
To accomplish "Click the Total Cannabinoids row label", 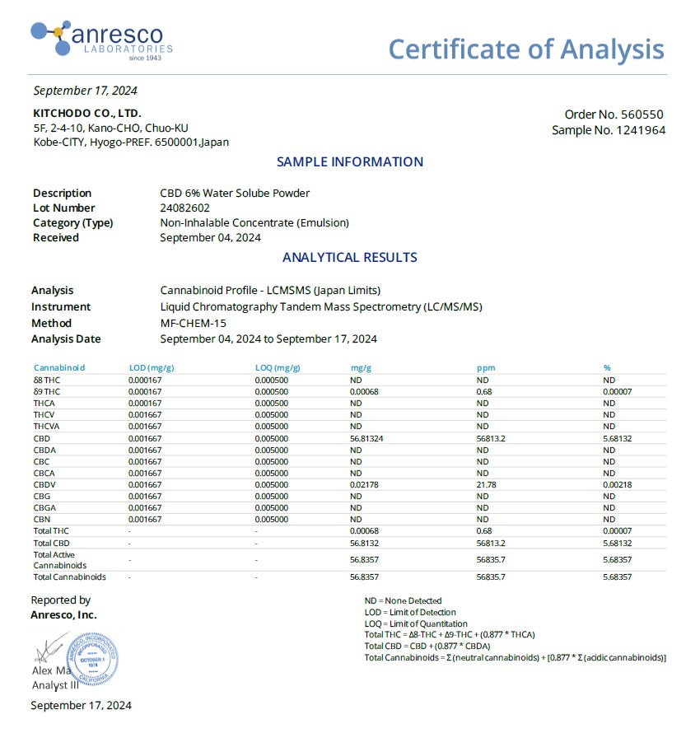I will [70, 577].
